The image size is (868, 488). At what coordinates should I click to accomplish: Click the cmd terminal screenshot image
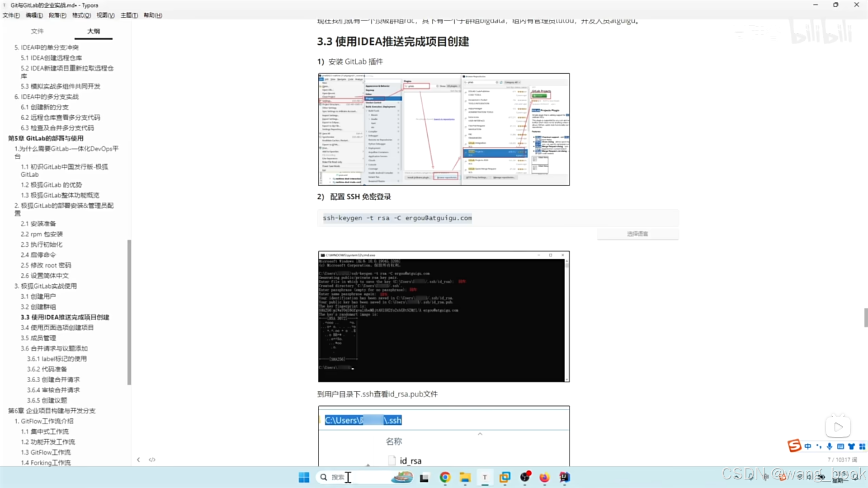(x=443, y=316)
